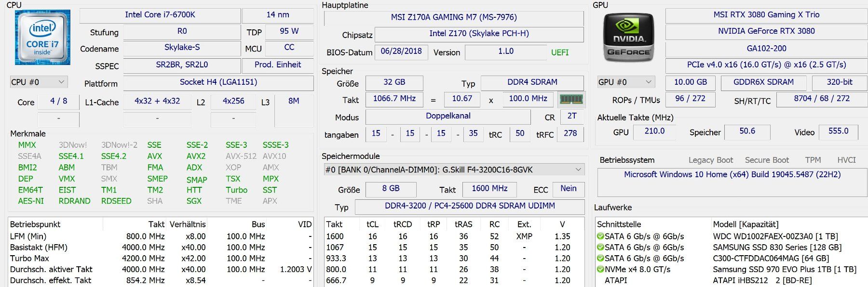The width and height of the screenshot is (868, 287).
Task: Click the Intel Z170 chipset field
Action: [479, 34]
